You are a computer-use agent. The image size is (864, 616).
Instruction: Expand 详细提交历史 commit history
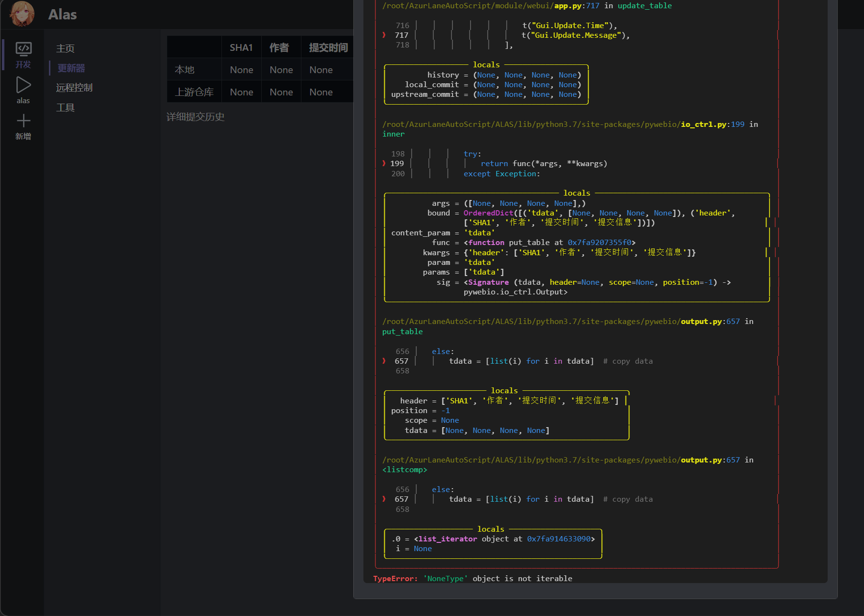tap(195, 117)
